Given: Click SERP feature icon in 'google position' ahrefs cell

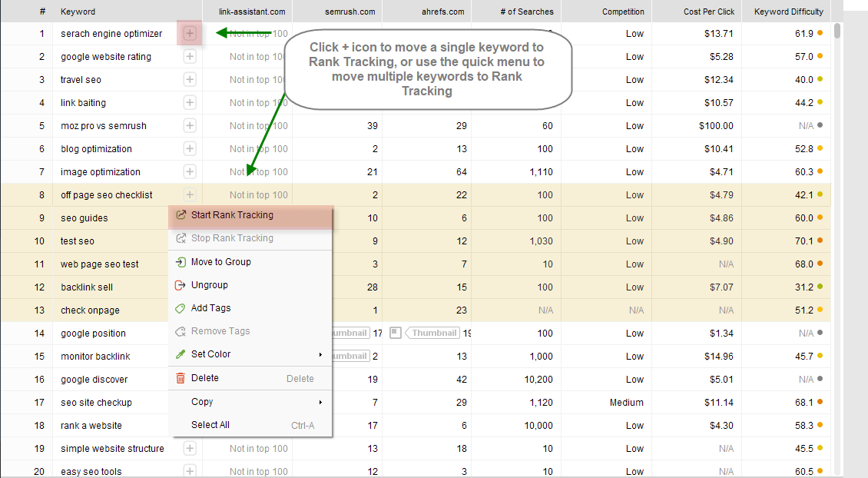Looking at the screenshot, I should coord(396,333).
